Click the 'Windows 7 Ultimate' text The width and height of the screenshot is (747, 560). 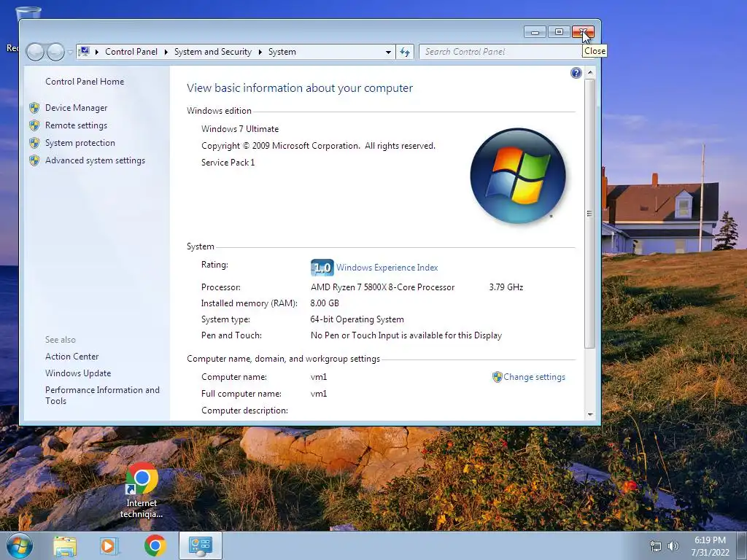[240, 129]
